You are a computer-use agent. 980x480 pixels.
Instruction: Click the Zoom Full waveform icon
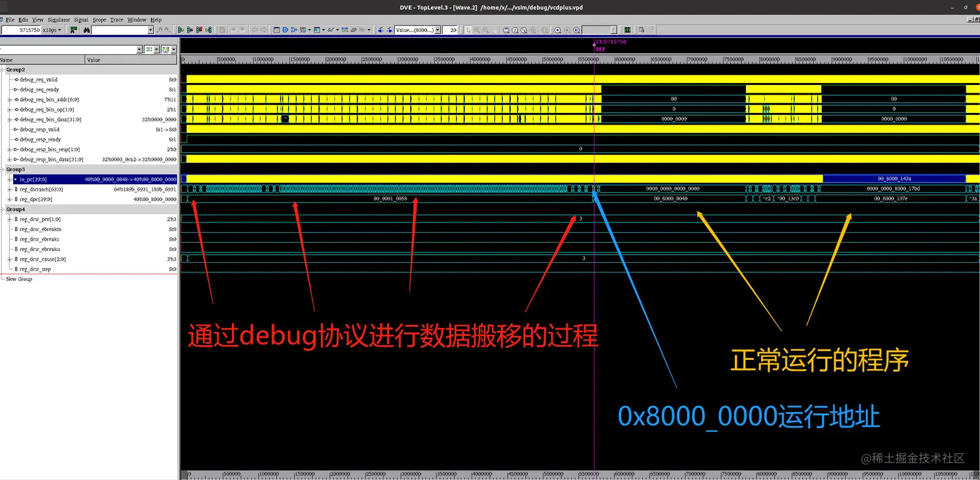tap(506, 30)
